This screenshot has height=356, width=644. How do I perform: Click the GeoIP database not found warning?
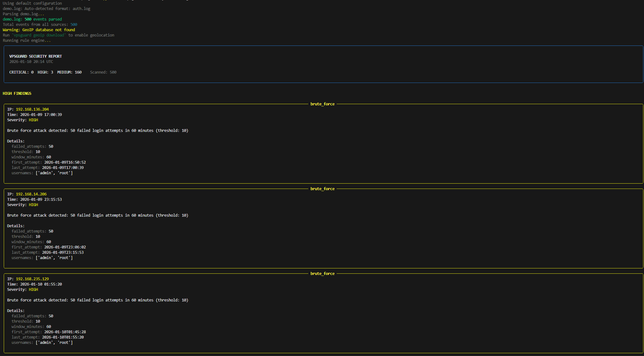(39, 30)
